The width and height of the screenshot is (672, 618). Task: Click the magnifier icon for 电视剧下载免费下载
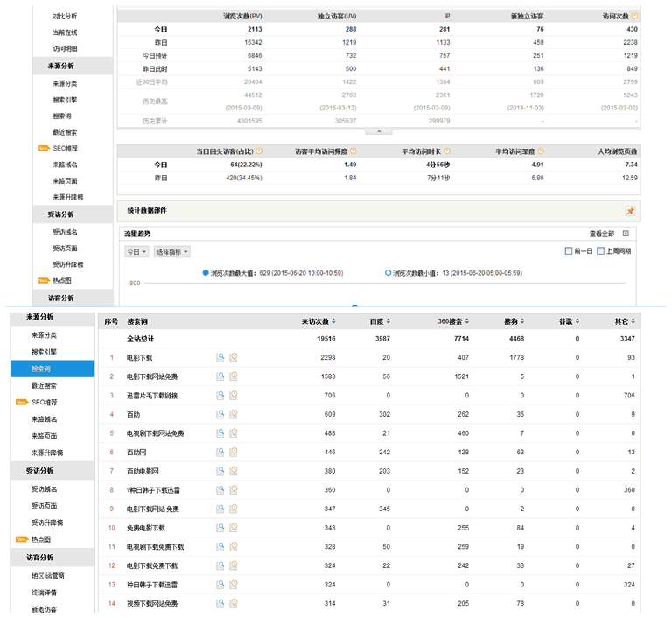coord(220,546)
